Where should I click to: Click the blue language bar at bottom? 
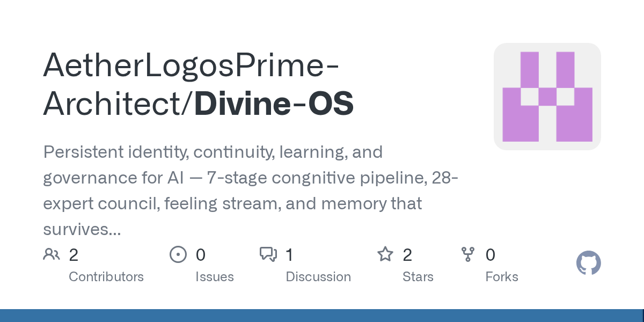pos(322,316)
